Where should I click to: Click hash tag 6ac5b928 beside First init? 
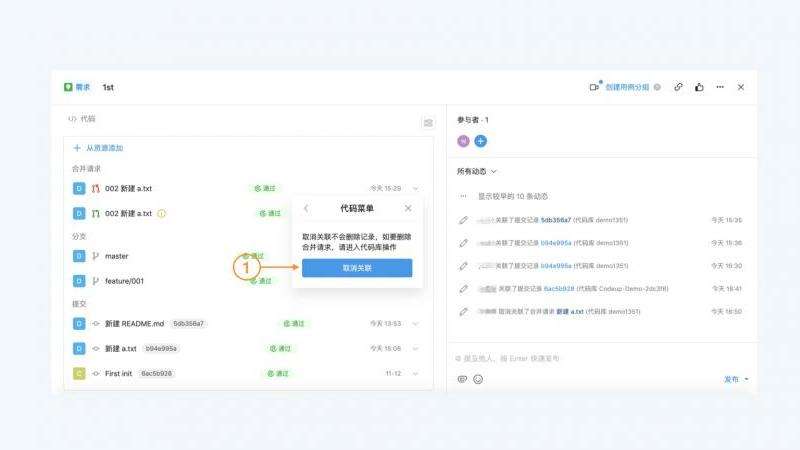pos(157,373)
